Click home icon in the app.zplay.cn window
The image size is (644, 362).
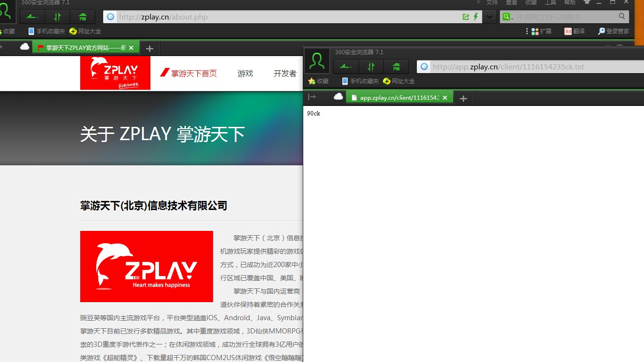[x=396, y=67]
